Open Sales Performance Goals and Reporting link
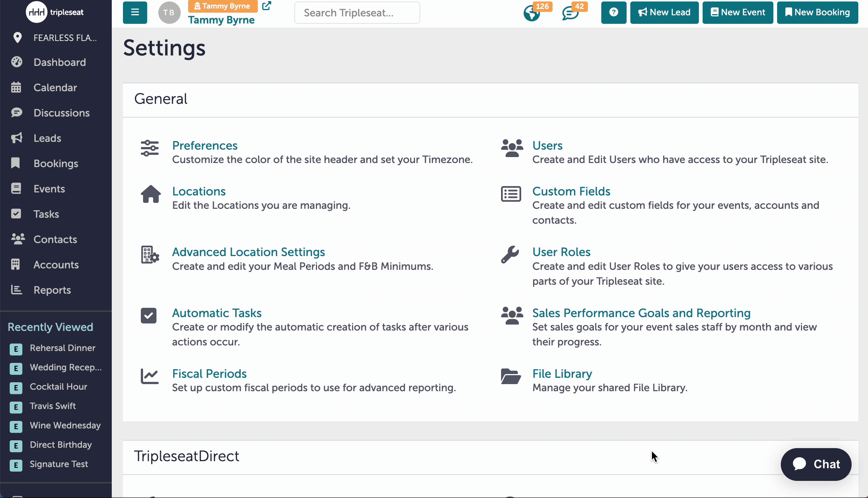This screenshot has height=498, width=868. tap(641, 313)
